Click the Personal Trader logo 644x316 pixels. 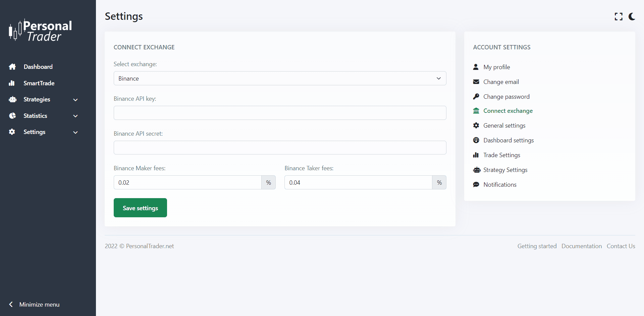tap(41, 31)
